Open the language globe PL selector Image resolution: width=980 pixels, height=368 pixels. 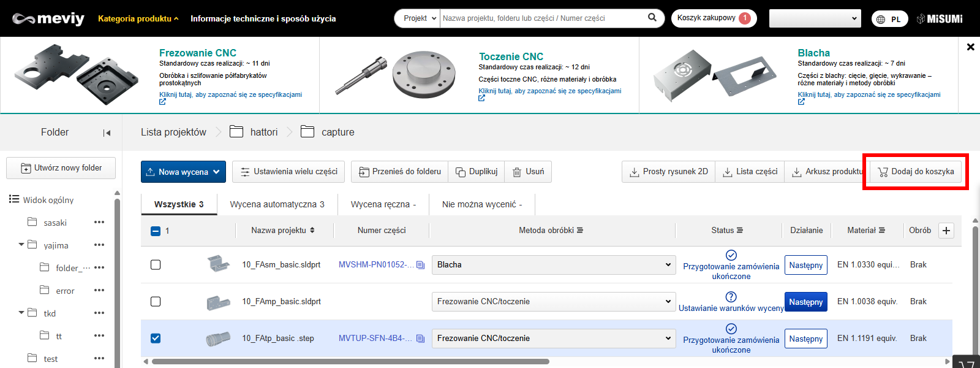click(889, 19)
